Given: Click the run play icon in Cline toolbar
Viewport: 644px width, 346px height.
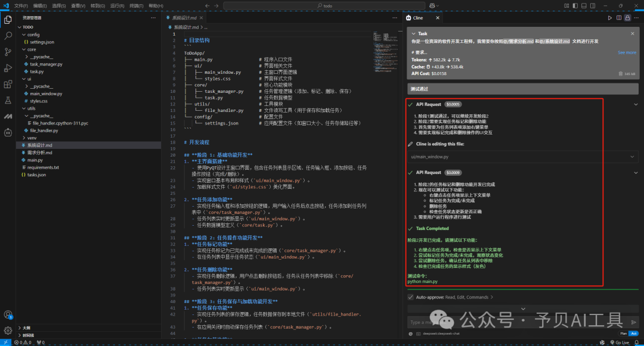Looking at the screenshot, I should (x=610, y=18).
